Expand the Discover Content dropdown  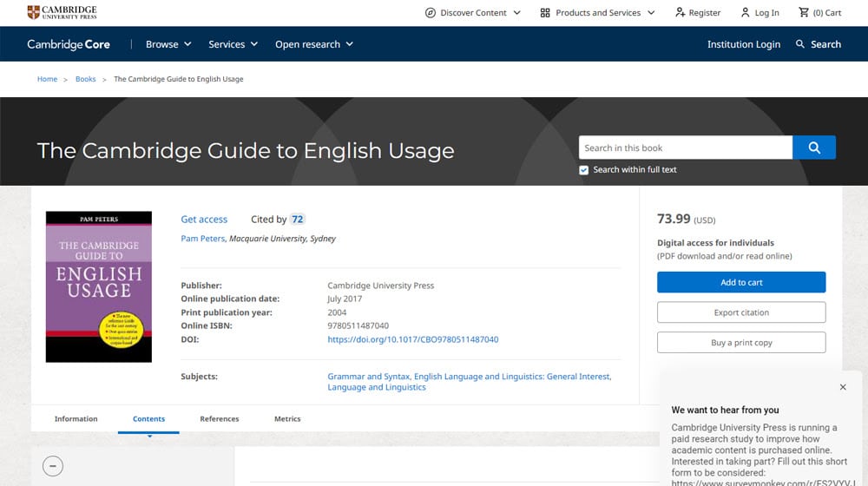[x=473, y=13]
